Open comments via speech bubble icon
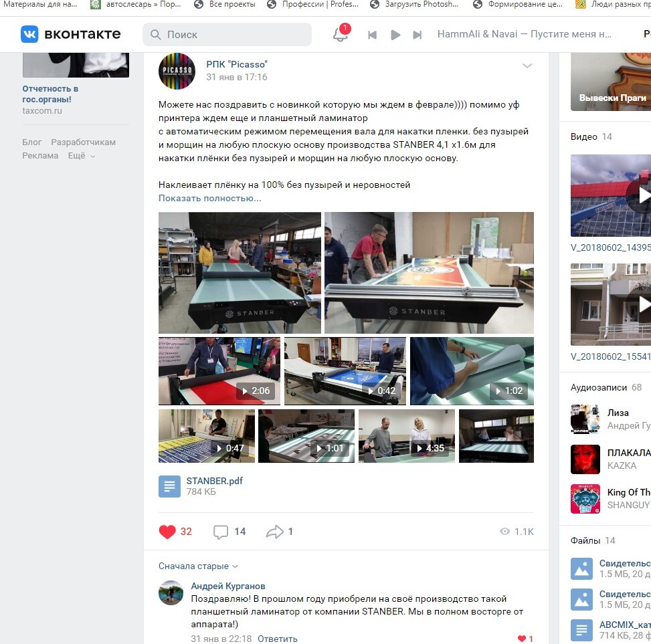The image size is (651, 644). 221,532
